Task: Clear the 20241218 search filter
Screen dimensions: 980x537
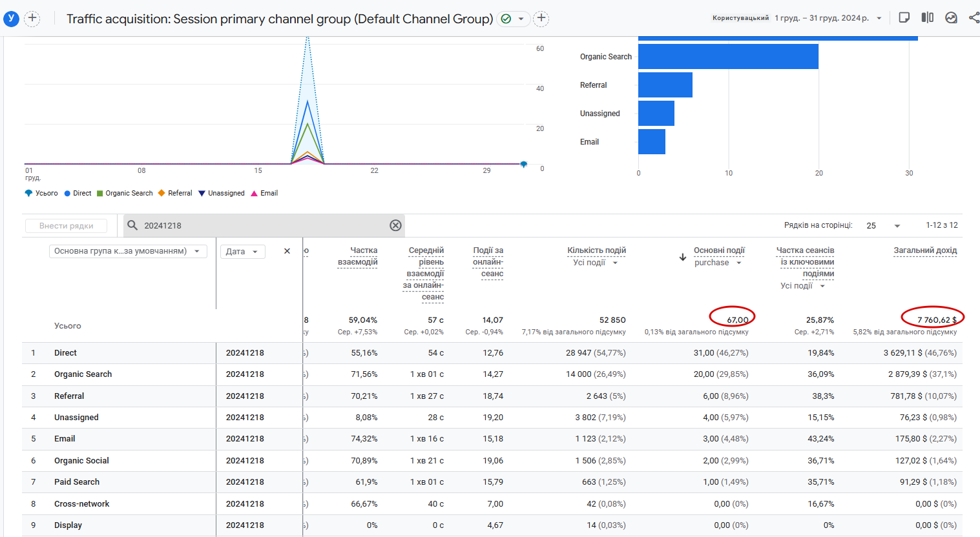Action: (x=395, y=225)
